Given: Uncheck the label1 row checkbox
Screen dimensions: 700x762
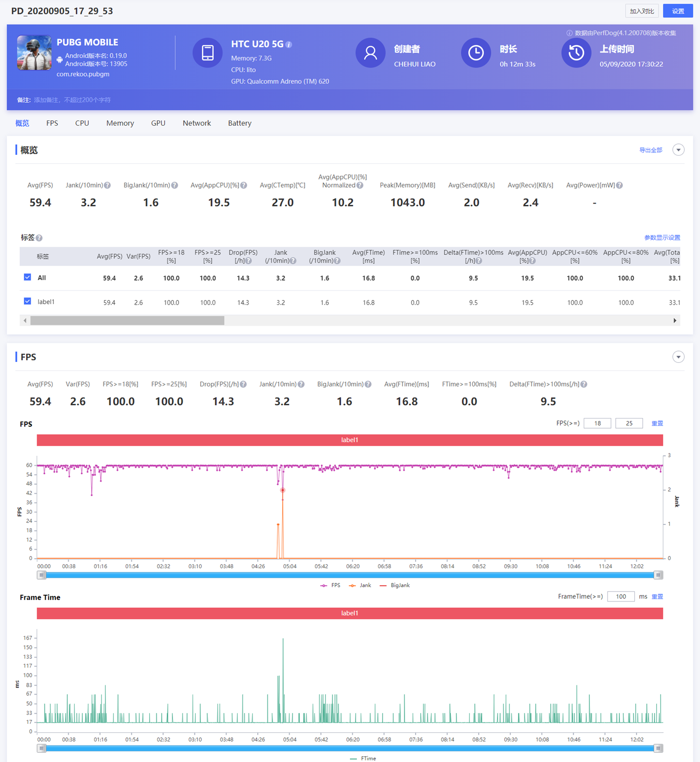Looking at the screenshot, I should (x=28, y=301).
